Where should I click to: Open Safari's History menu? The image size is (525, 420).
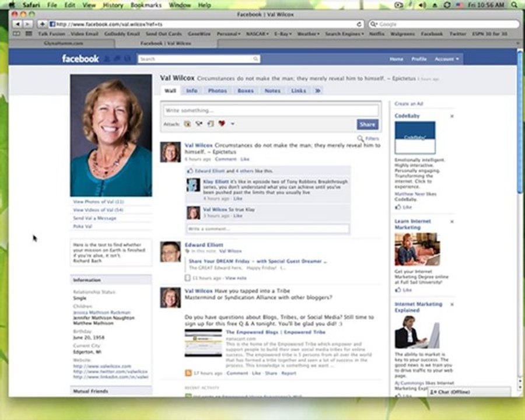pyautogui.click(x=113, y=5)
